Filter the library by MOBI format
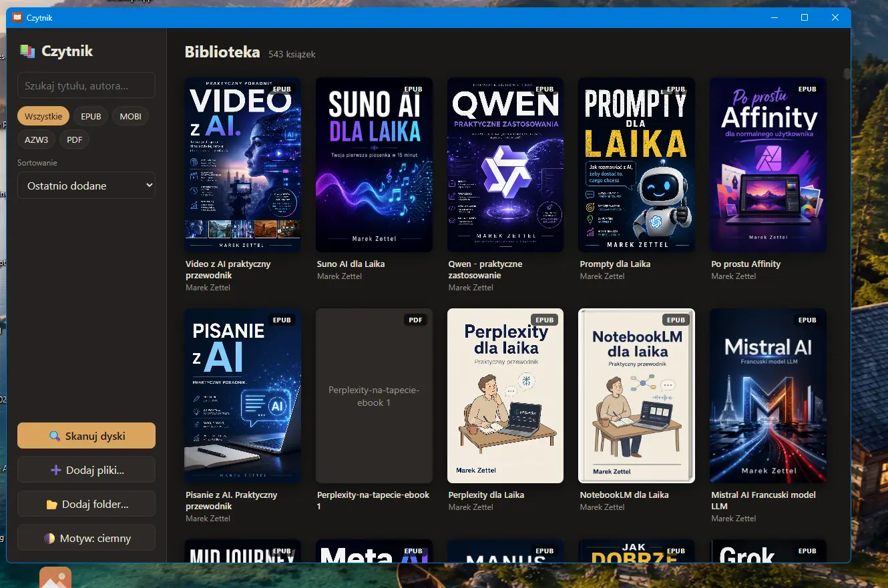Viewport: 888px width, 588px height. click(130, 116)
